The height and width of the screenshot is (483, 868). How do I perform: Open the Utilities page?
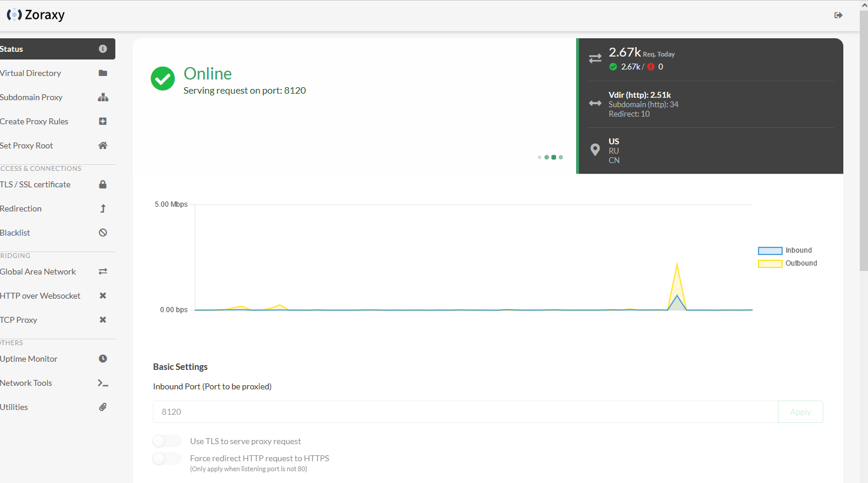coord(58,407)
